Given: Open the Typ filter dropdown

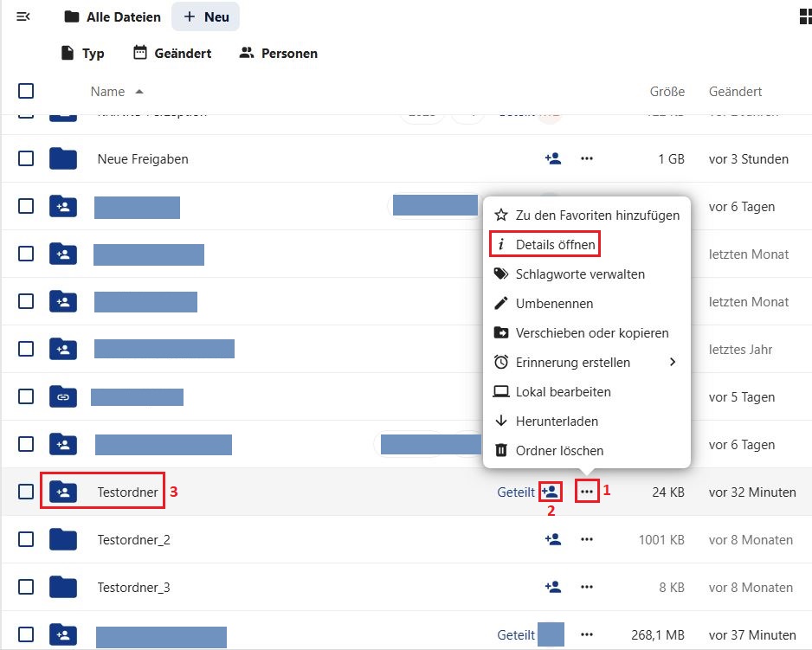Looking at the screenshot, I should pyautogui.click(x=82, y=54).
